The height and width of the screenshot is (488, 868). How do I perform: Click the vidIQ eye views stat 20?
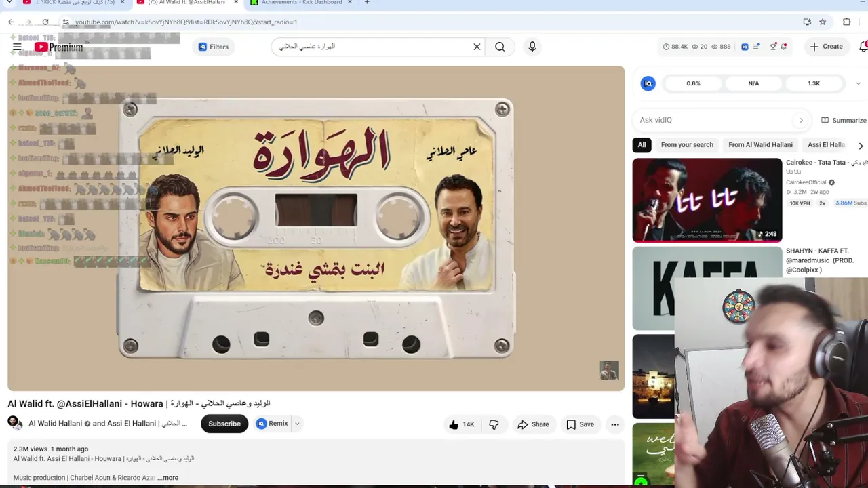(699, 47)
